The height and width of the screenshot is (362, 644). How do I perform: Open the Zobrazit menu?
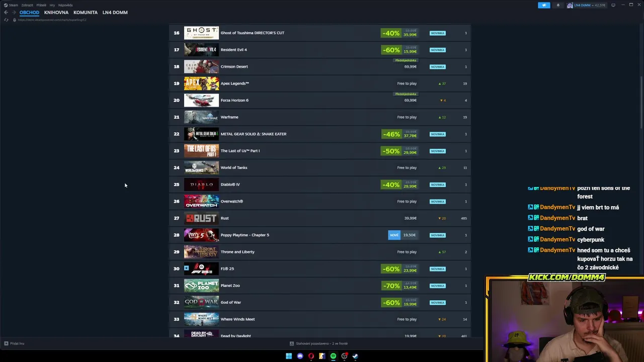click(27, 5)
